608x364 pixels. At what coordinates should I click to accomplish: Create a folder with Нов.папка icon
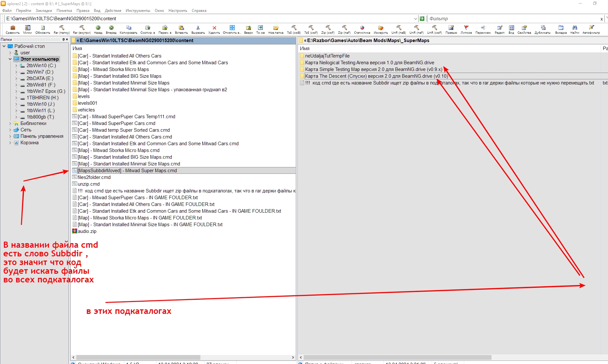click(276, 29)
